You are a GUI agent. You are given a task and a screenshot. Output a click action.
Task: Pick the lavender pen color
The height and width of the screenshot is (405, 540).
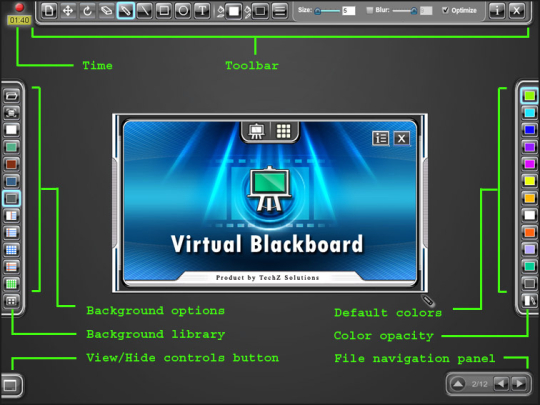pyautogui.click(x=529, y=249)
